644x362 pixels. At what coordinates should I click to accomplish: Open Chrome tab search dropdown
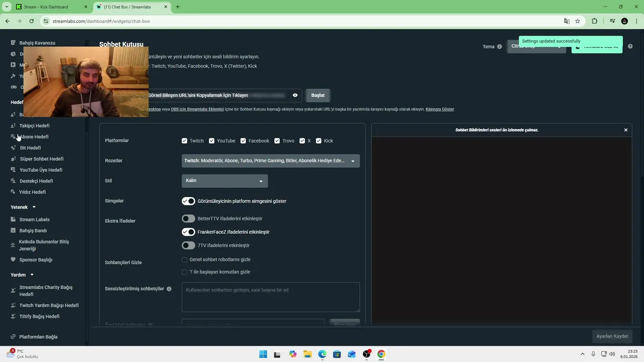click(x=7, y=7)
